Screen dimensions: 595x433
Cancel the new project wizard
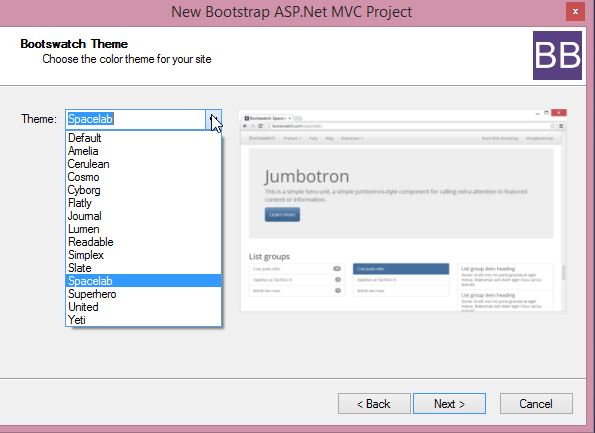536,403
